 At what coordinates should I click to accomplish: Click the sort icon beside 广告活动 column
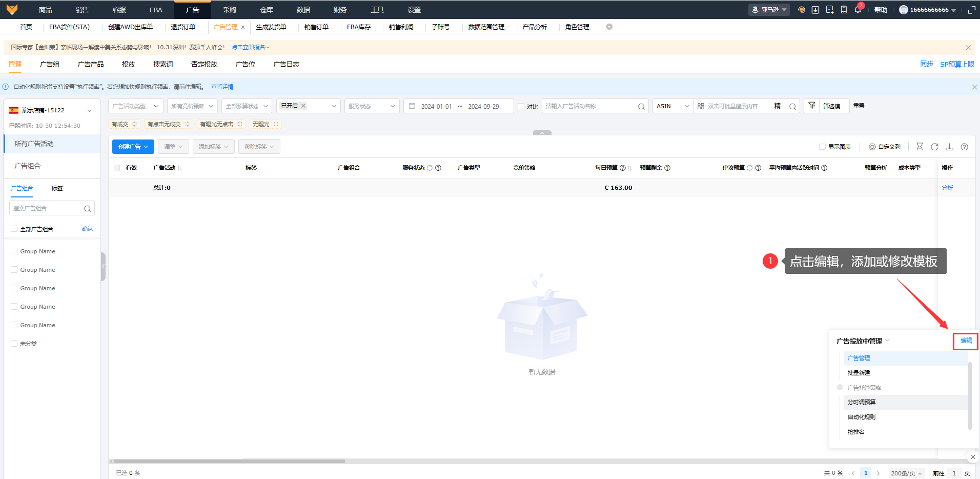tap(179, 168)
